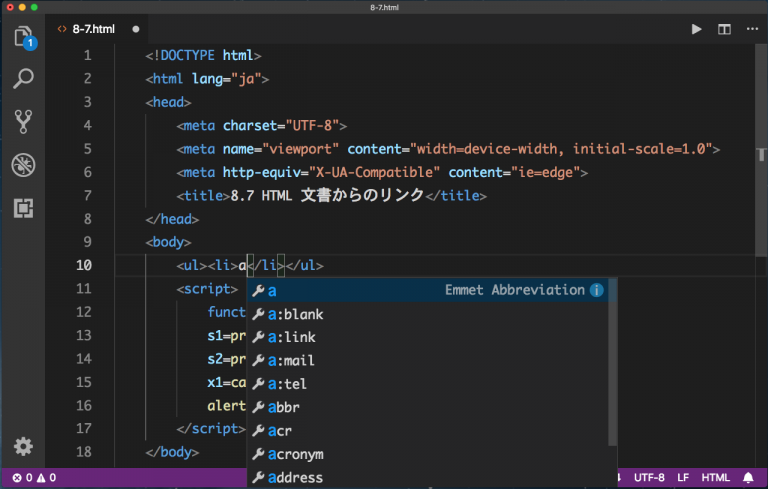The image size is (768, 489).
Task: Open the Search view icon
Action: 23,78
